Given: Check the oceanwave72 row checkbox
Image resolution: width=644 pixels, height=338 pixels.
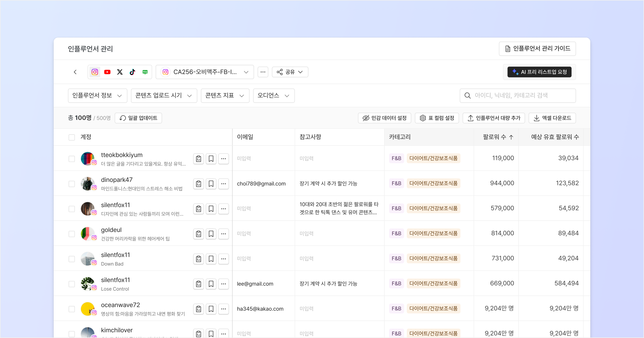Looking at the screenshot, I should (x=72, y=309).
